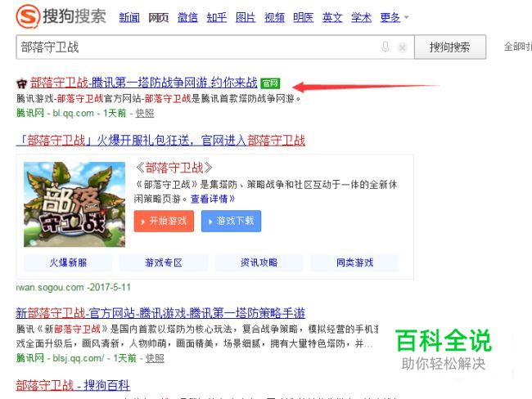The height and width of the screenshot is (399, 532).
Task: Open 部落守卫战-腾讯第一塔防战争网游 result link
Action: pyautogui.click(x=144, y=83)
